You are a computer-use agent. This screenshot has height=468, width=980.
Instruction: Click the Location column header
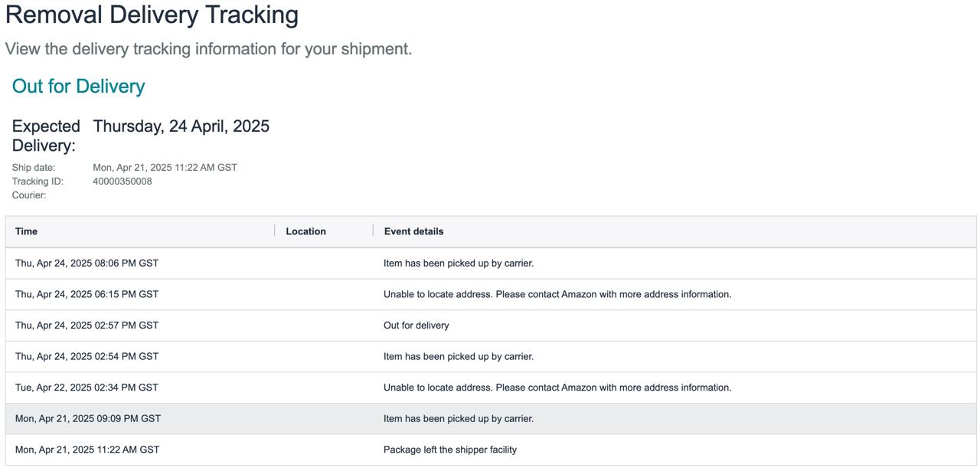point(305,231)
